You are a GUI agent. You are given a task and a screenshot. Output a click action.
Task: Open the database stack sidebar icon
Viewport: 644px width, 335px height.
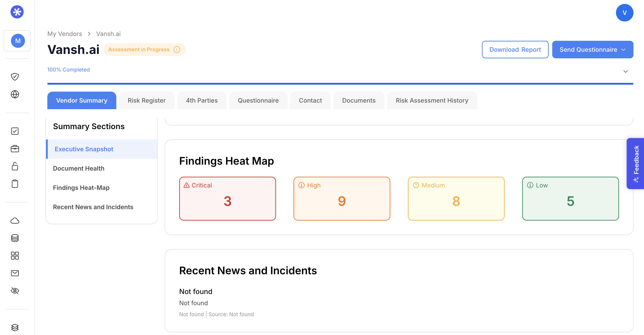[15, 238]
